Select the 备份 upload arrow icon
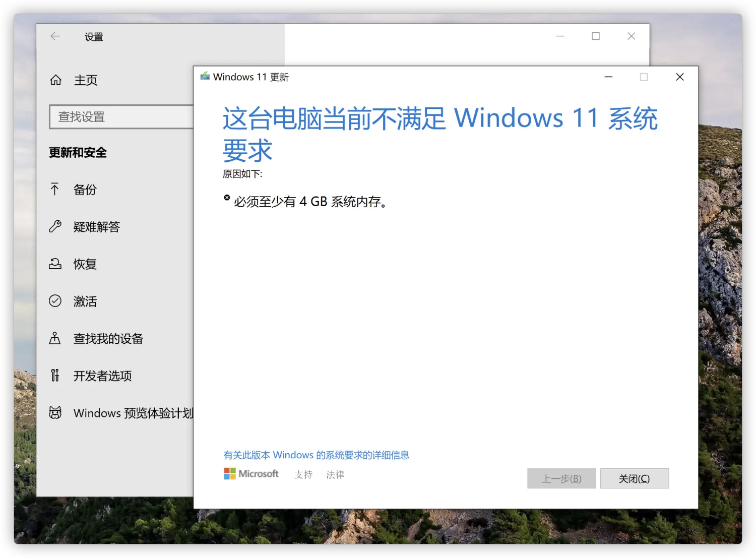756x558 pixels. point(55,189)
